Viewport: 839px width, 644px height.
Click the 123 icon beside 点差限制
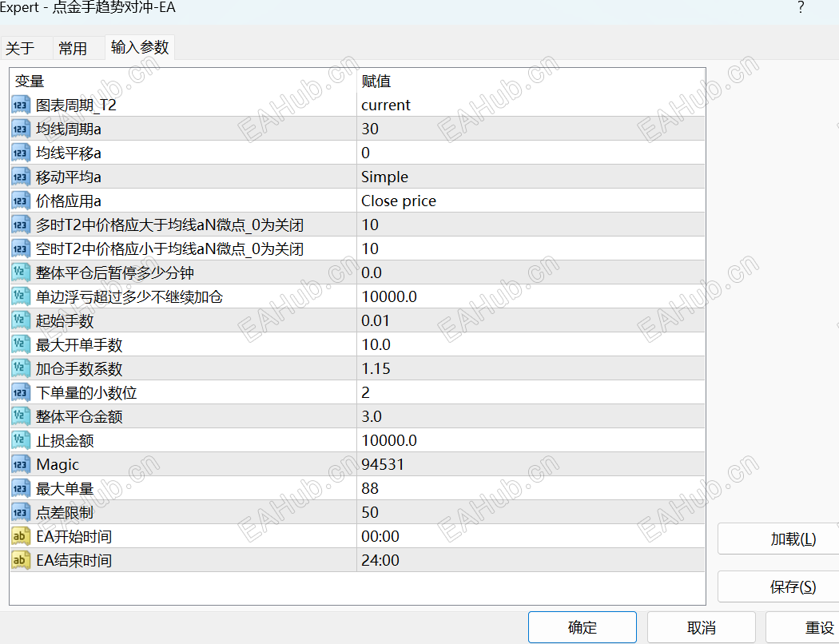point(21,512)
